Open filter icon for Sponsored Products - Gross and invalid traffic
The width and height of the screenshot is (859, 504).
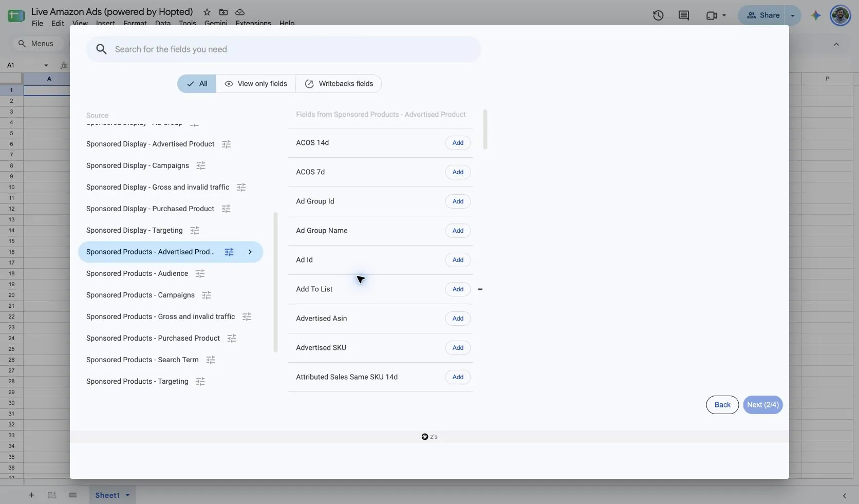pos(247,317)
